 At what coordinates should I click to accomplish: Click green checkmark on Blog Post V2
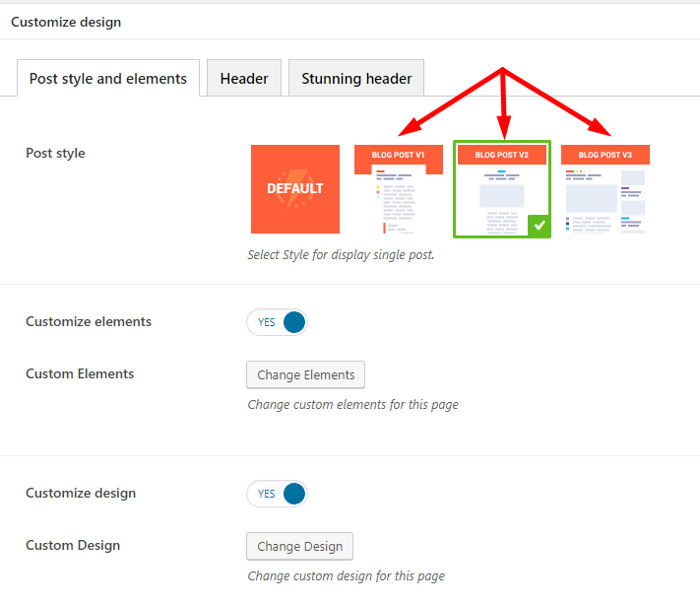click(540, 226)
